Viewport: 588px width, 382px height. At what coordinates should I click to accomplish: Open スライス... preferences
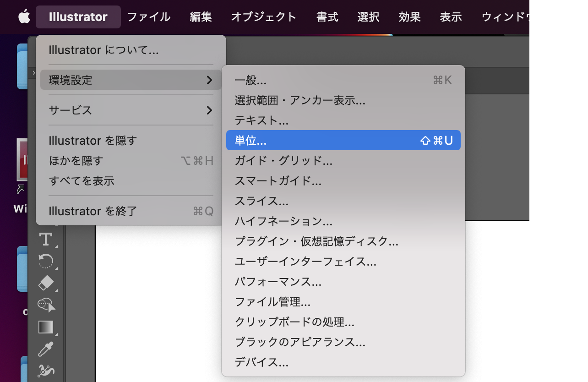pos(343,201)
